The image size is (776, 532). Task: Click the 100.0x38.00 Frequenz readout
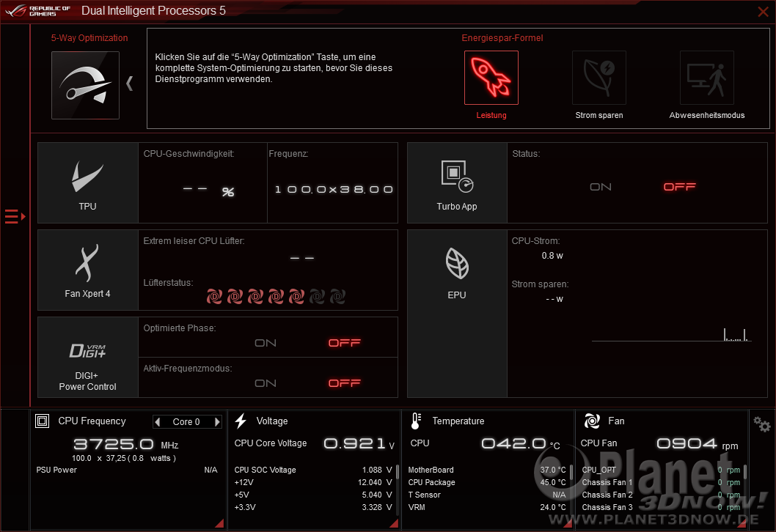click(334, 189)
